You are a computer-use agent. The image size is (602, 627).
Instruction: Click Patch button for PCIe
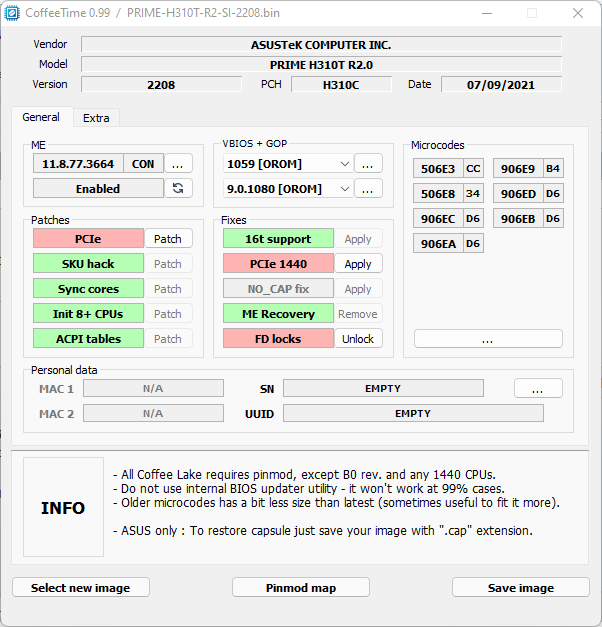click(x=168, y=239)
